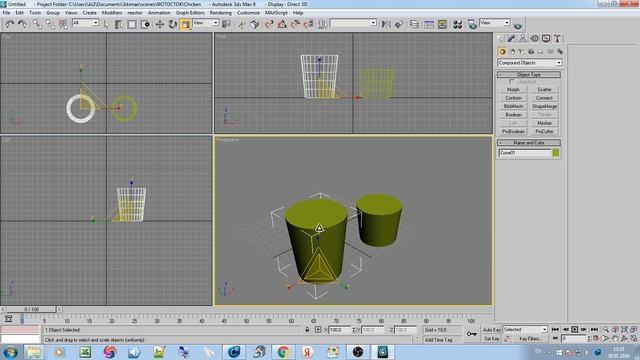Activate the Select and Move tool

[160, 24]
